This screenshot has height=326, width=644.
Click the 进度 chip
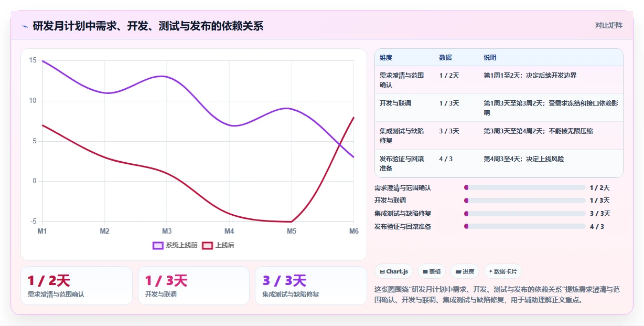coord(465,271)
